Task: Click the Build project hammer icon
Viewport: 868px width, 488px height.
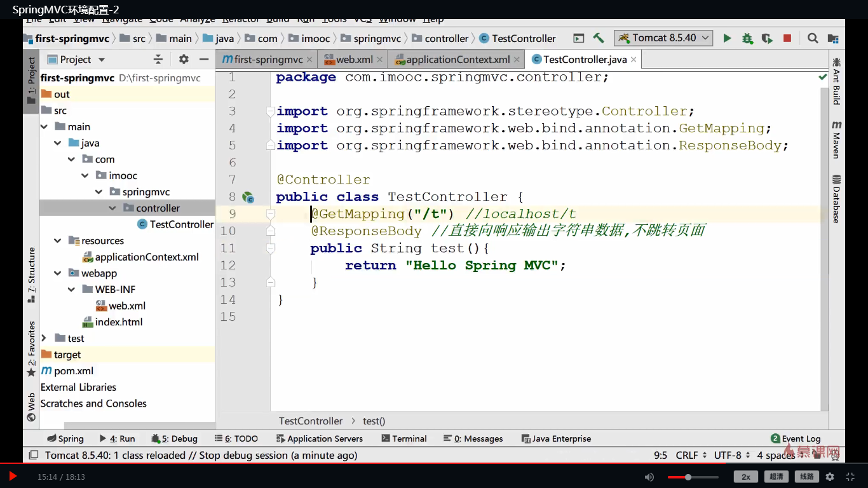Action: (x=598, y=38)
